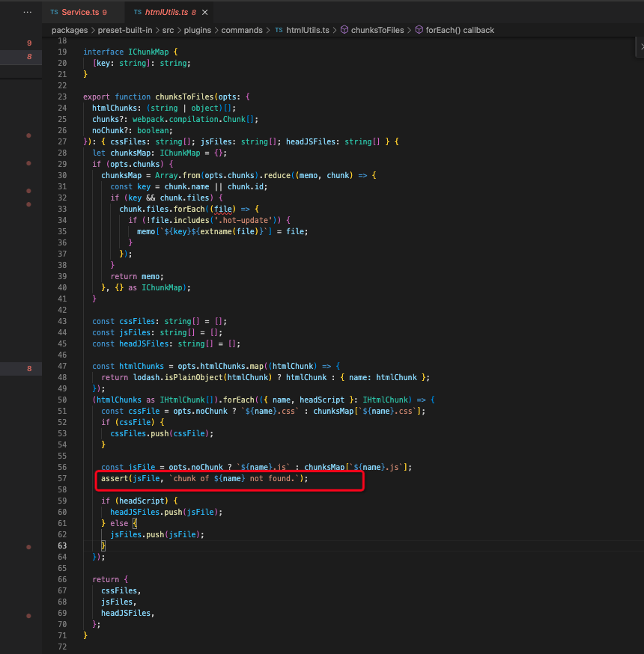Click 'lodash.isPlainObject(htmlChunk)' call
644x654 pixels.
pyautogui.click(x=202, y=377)
